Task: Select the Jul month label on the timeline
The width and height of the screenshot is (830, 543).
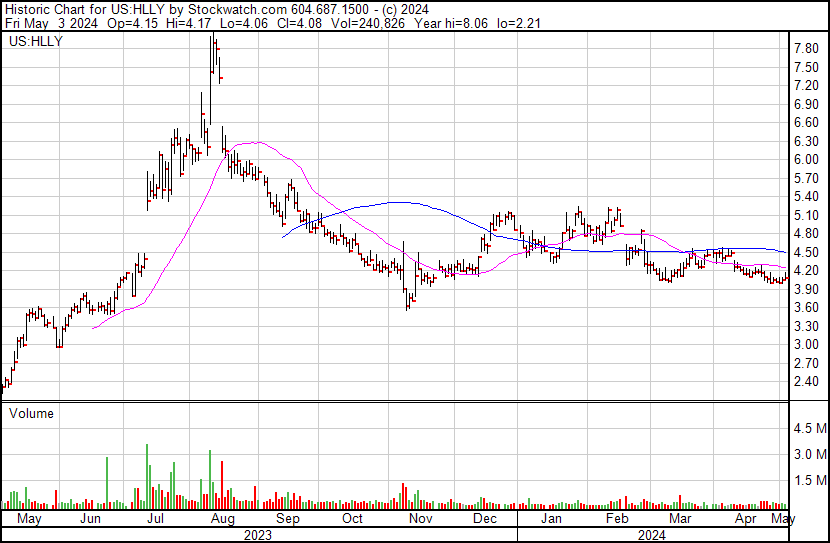Action: tap(156, 520)
